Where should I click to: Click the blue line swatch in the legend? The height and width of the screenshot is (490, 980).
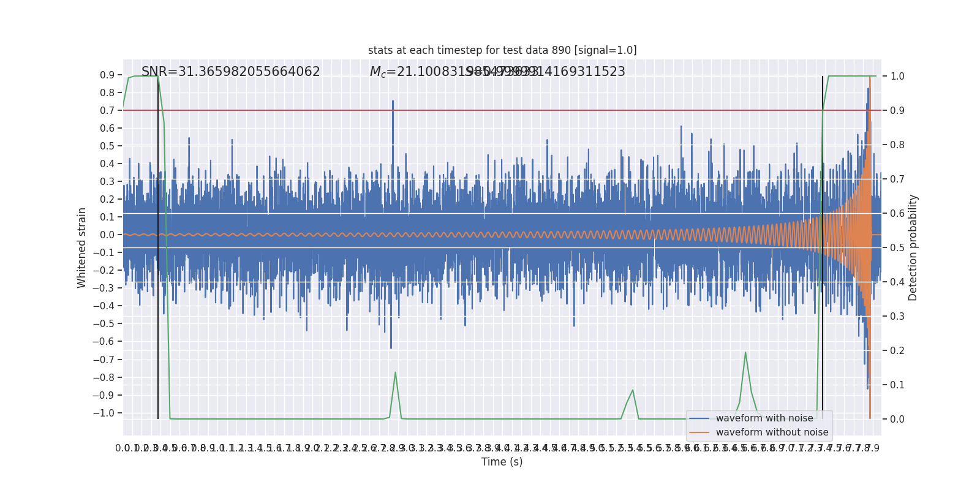point(699,418)
